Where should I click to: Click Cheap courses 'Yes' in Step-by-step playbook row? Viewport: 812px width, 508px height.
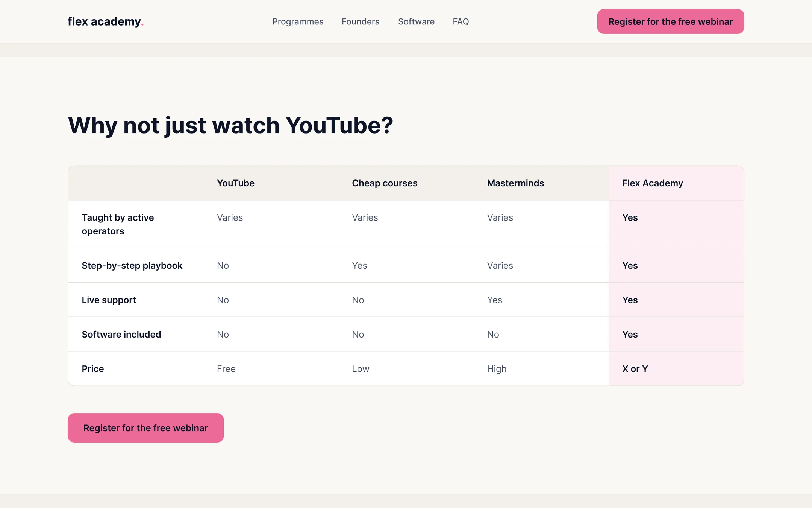(359, 265)
